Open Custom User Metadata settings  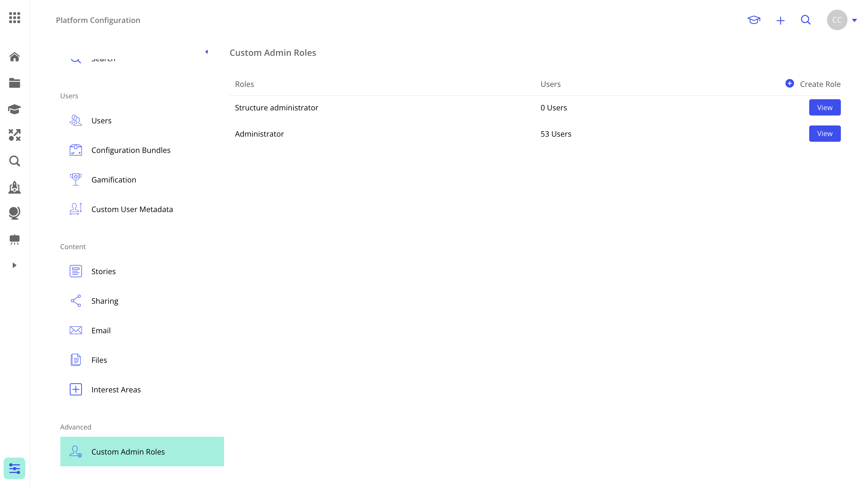point(132,209)
